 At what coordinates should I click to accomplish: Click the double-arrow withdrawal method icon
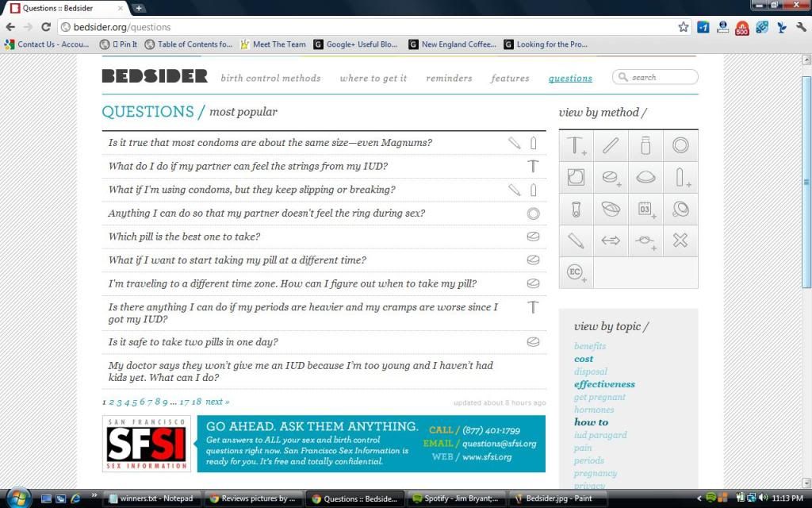point(611,241)
